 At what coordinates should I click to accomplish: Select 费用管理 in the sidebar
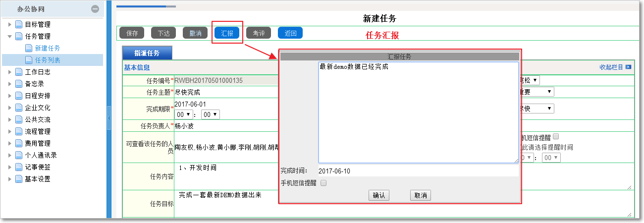(38, 143)
